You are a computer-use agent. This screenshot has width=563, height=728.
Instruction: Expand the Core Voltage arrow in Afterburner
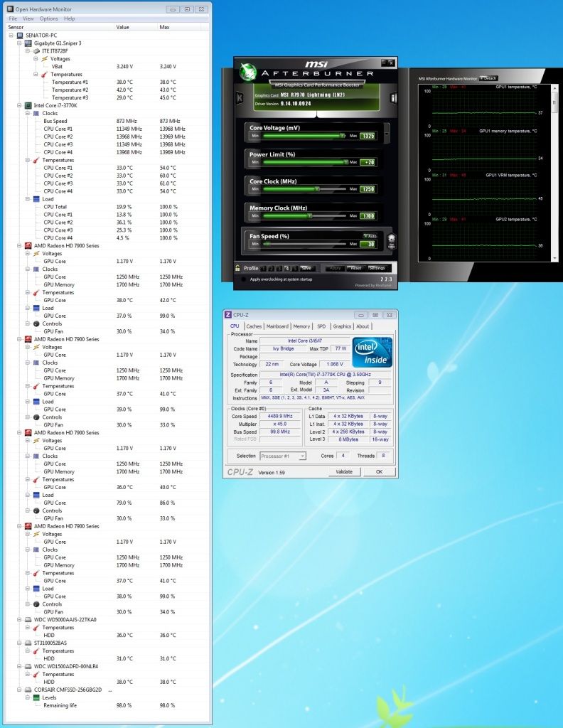386,133
